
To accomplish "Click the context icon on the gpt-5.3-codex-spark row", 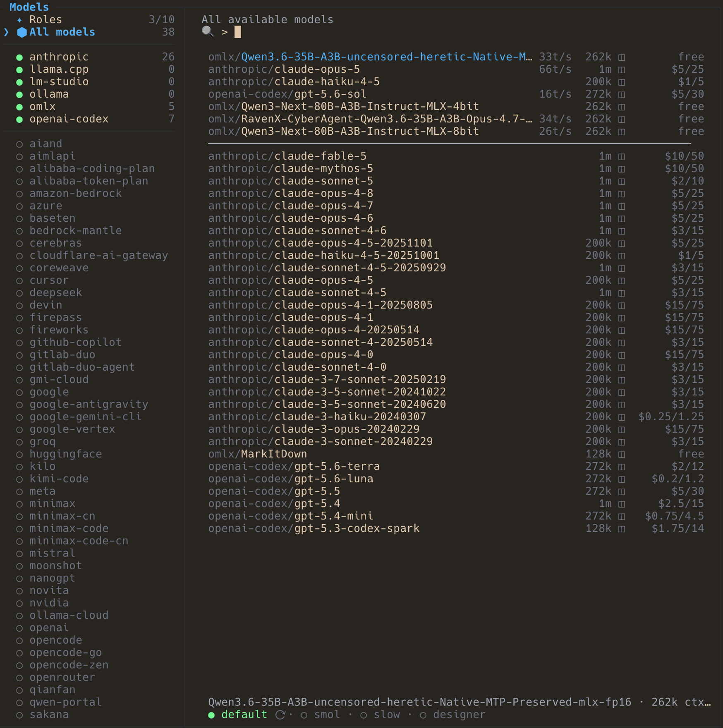I will point(622,529).
